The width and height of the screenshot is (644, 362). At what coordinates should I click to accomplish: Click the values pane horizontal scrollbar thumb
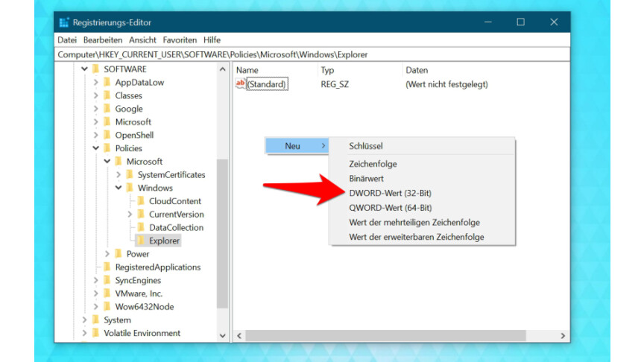(385, 336)
